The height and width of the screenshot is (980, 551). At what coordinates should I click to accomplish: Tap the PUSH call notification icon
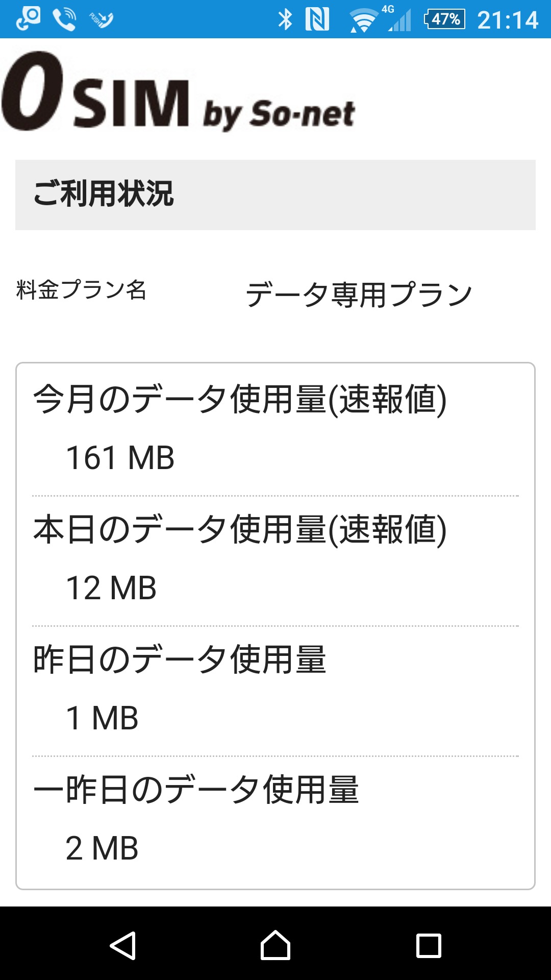coord(101,19)
